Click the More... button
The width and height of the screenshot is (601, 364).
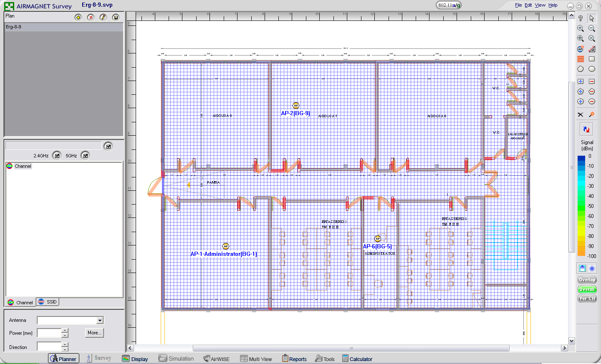(94, 333)
